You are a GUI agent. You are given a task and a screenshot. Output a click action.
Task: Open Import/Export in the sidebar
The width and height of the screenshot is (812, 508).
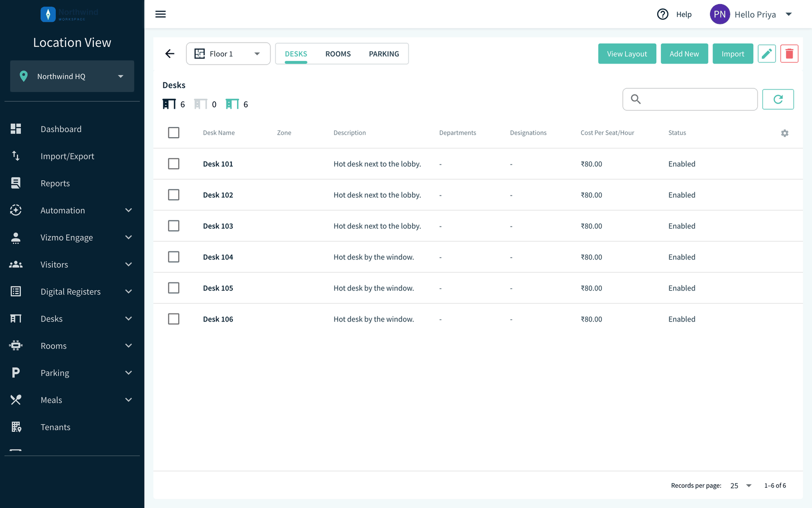coord(72,156)
